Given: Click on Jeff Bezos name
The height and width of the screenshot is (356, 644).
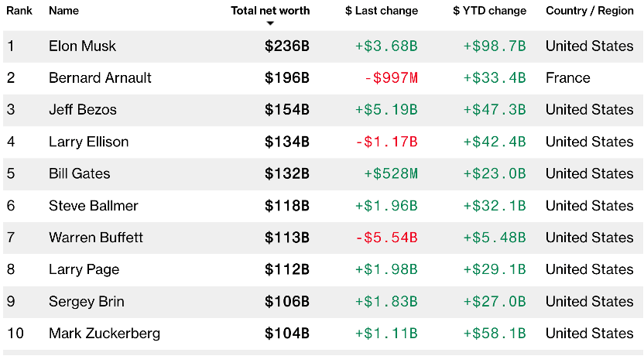Looking at the screenshot, I should coord(82,110).
